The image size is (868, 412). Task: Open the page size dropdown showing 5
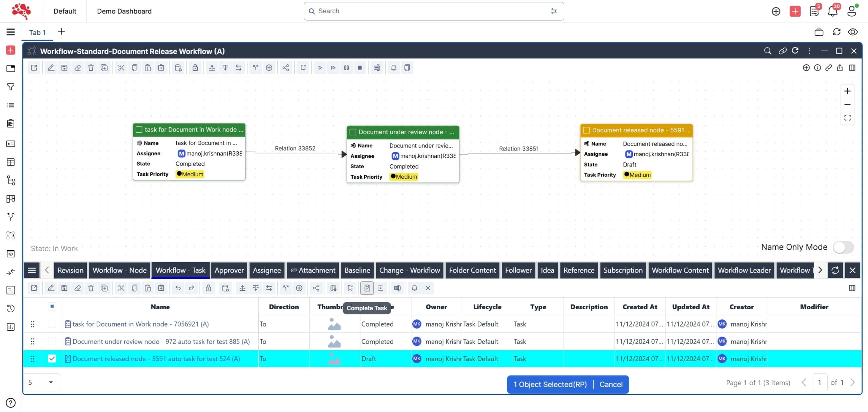41,382
